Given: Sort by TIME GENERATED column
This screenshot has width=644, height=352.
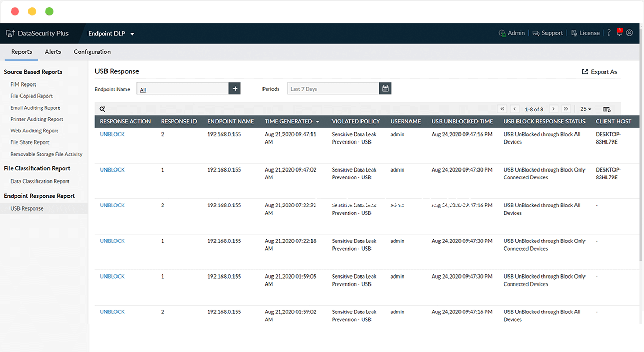Looking at the screenshot, I should pyautogui.click(x=292, y=121).
